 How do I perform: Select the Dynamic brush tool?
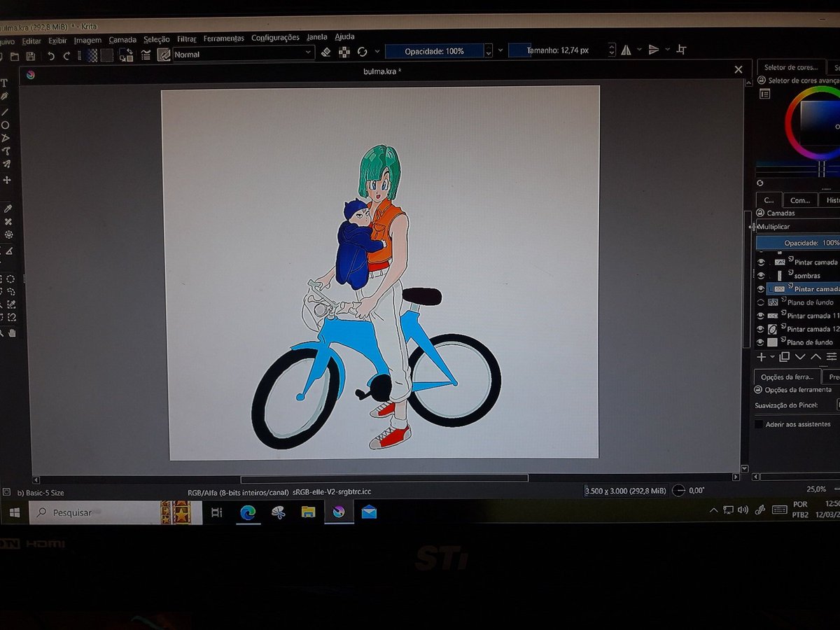tap(6, 163)
